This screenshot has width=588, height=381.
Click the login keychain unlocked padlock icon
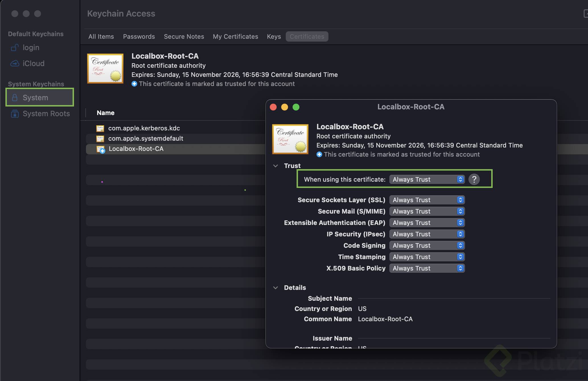15,48
